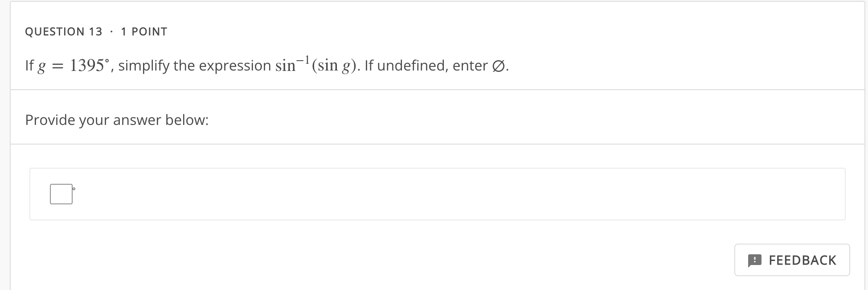Viewport: 868px width, 290px height.
Task: Click the 1 POINT label in the header
Action: [x=143, y=31]
